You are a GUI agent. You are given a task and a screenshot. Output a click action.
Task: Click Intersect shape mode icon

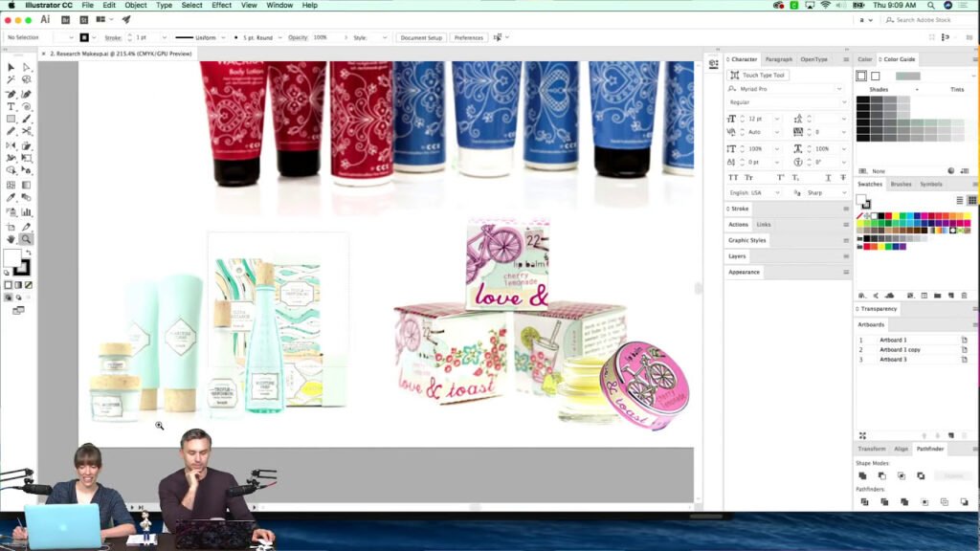pos(902,476)
